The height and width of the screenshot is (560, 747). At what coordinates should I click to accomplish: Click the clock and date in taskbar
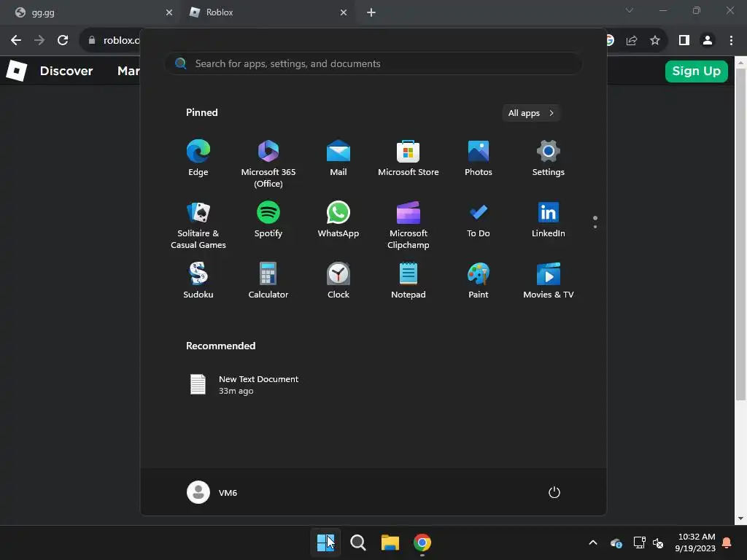coord(695,542)
